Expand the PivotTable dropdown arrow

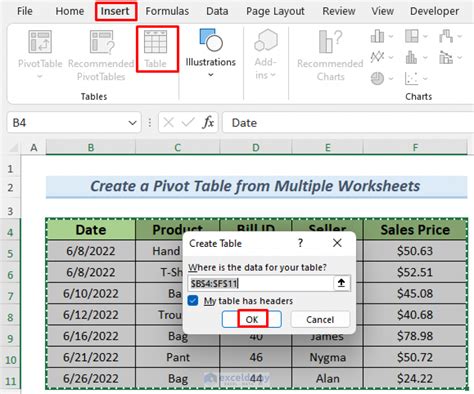[40, 77]
